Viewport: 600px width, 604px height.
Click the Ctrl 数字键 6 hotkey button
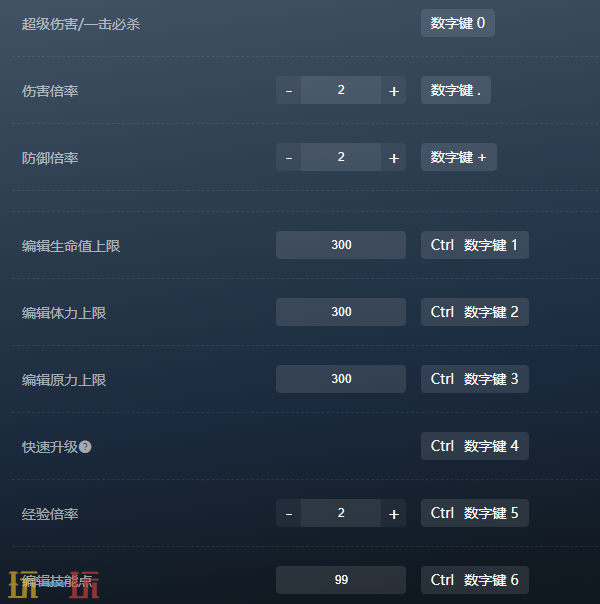tap(475, 580)
